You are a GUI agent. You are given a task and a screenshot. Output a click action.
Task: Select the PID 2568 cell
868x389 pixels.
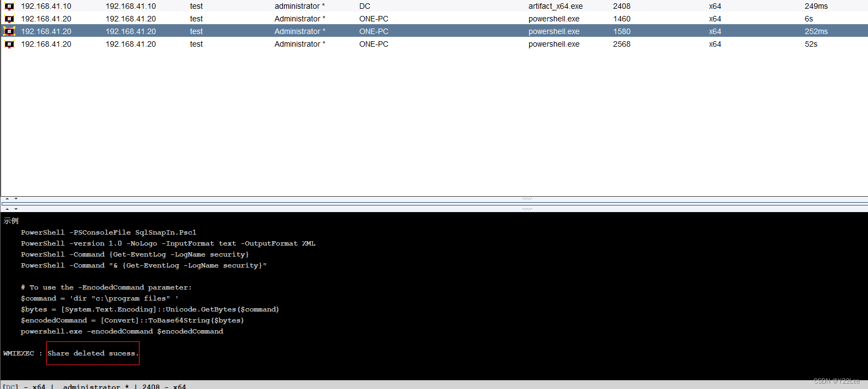click(x=622, y=44)
